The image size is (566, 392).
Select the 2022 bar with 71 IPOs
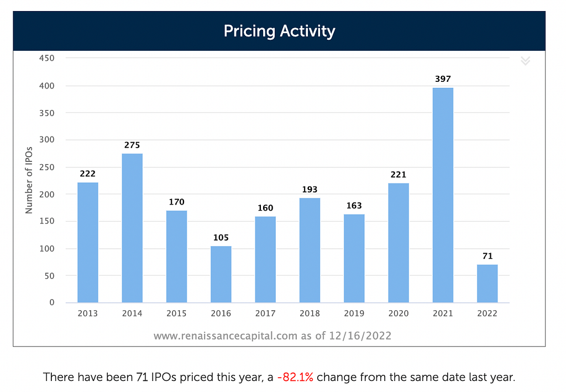(488, 283)
